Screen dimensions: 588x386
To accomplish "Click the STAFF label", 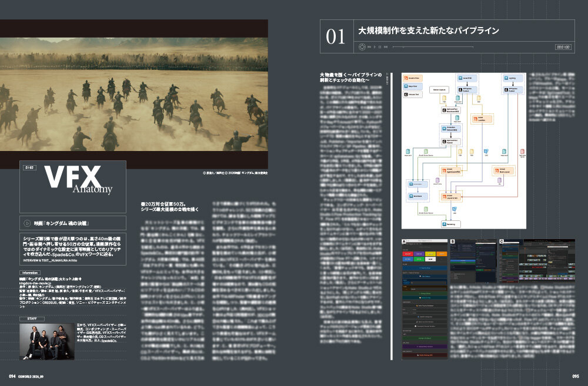I will pos(32,318).
